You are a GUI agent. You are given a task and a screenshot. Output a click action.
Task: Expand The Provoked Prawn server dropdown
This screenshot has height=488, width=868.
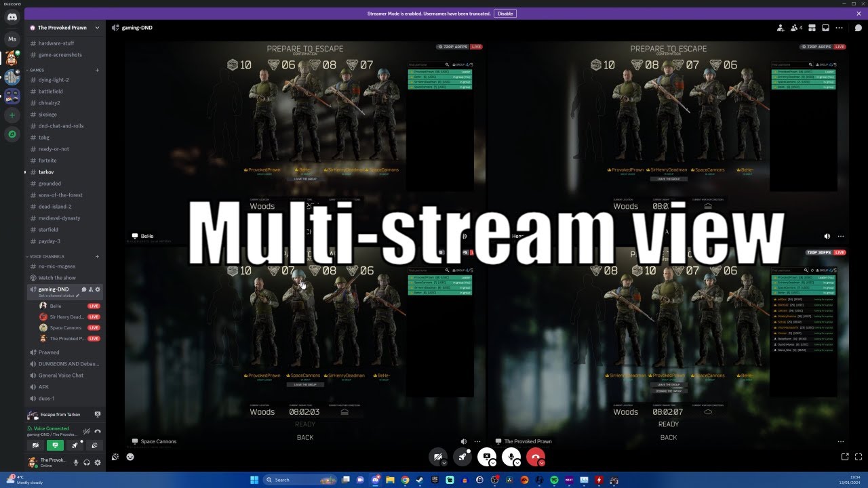tap(97, 28)
